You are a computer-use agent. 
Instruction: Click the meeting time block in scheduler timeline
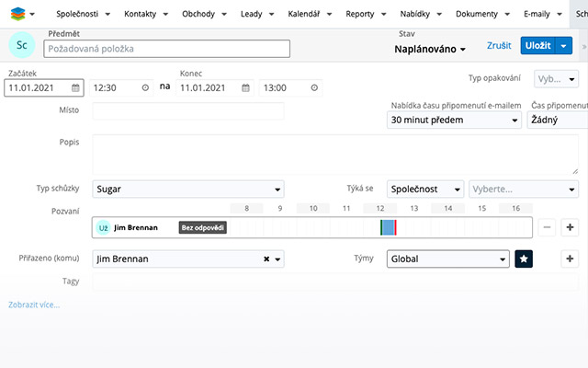point(388,227)
